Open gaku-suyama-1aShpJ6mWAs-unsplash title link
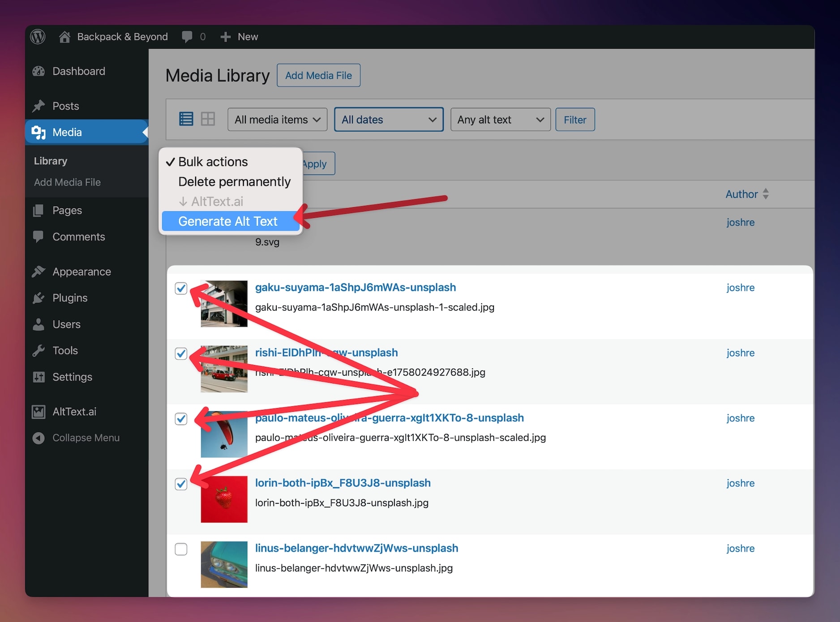 [356, 287]
